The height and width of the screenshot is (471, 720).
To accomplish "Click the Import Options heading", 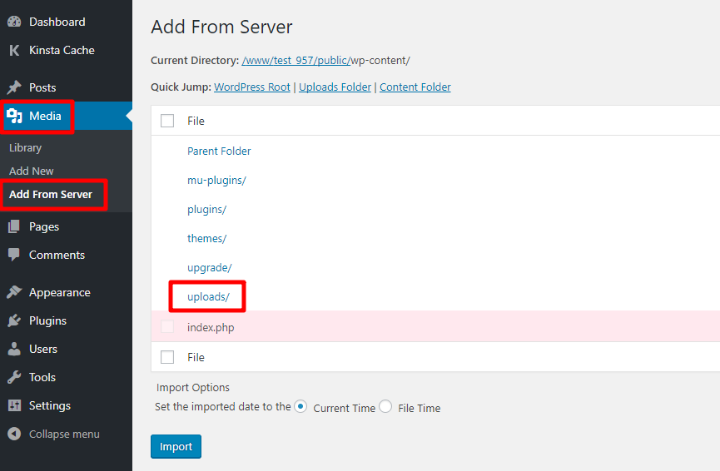I will coord(193,387).
